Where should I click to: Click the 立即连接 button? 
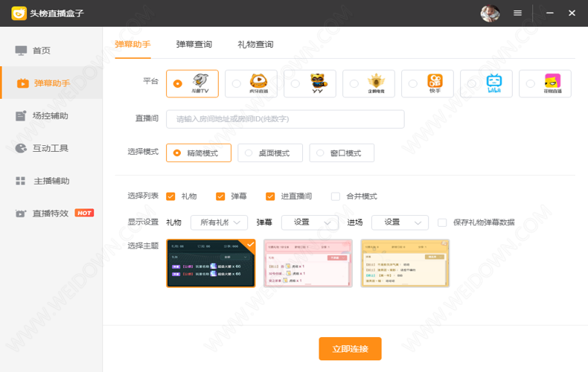(x=350, y=349)
